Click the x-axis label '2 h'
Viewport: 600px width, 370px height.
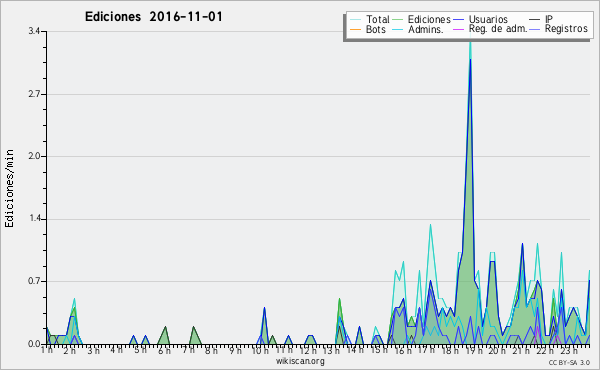point(70,350)
